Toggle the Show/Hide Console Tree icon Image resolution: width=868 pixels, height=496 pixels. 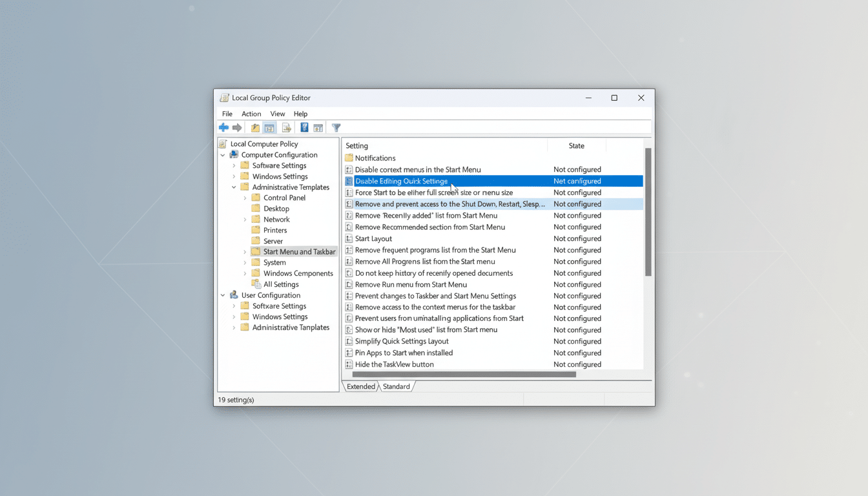269,127
